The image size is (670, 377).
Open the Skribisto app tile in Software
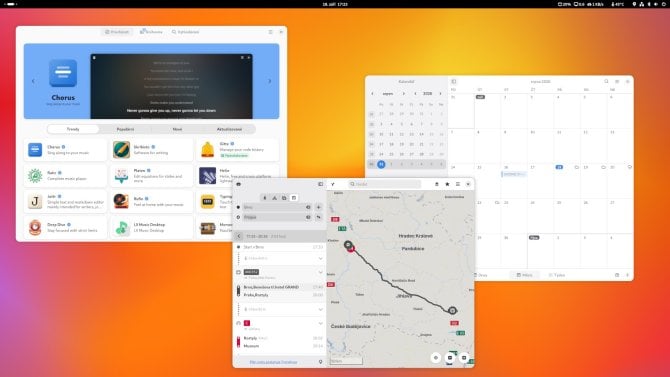coord(152,150)
